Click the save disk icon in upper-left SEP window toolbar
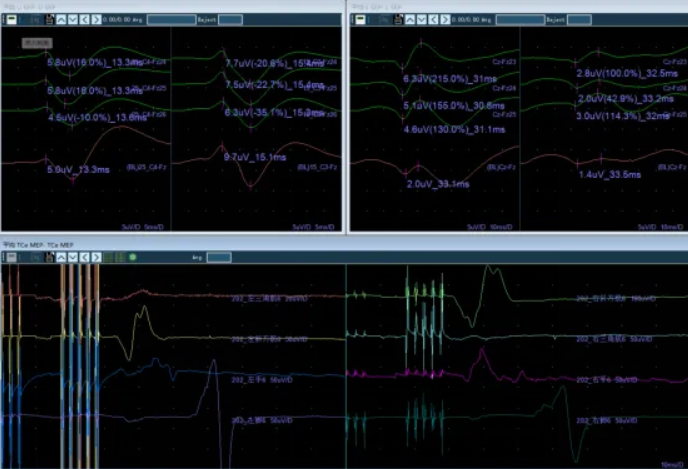688x469 pixels. coord(49,19)
